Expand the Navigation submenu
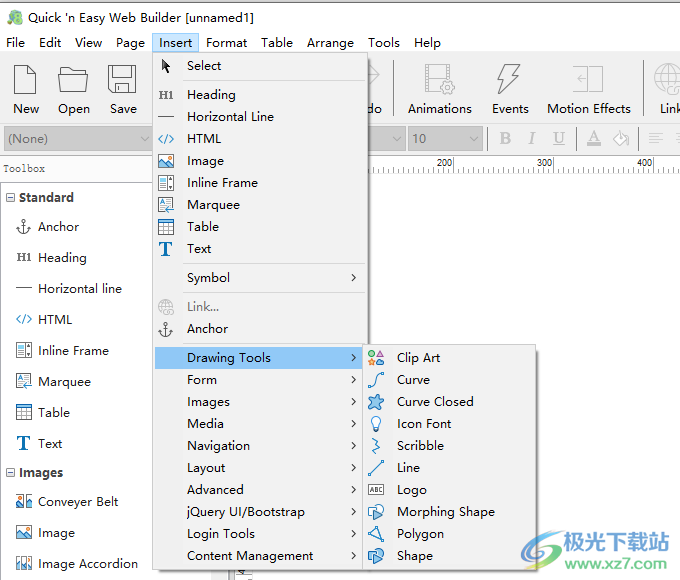Viewport: 680px width, 580px height. click(x=260, y=446)
